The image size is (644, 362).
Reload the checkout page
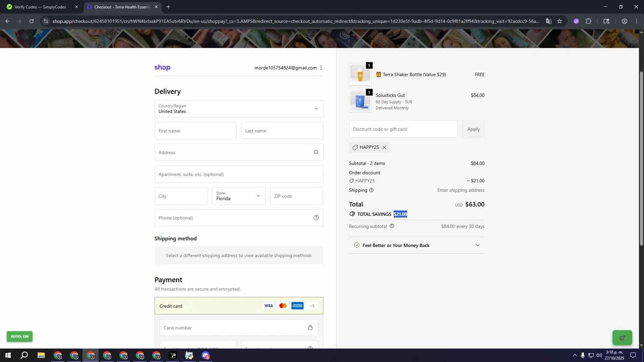pyautogui.click(x=31, y=21)
